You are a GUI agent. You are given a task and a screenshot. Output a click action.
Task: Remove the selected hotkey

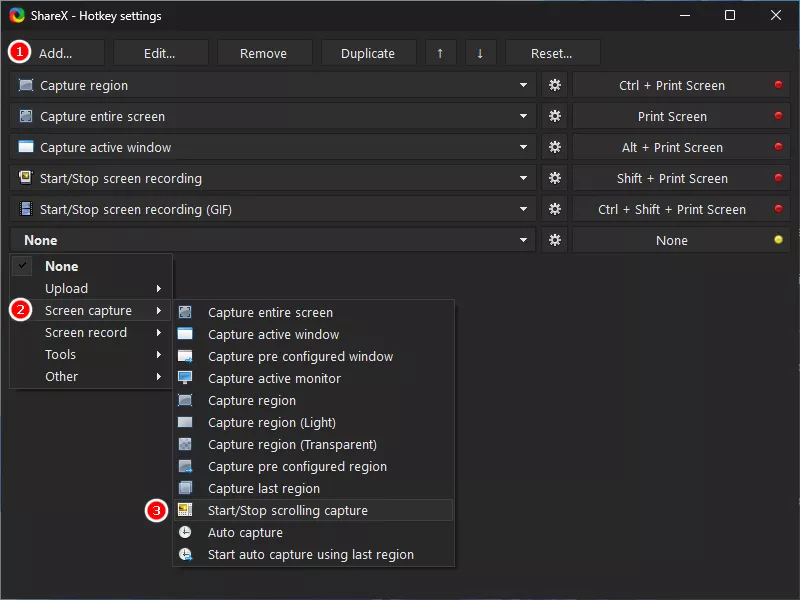[x=264, y=53]
